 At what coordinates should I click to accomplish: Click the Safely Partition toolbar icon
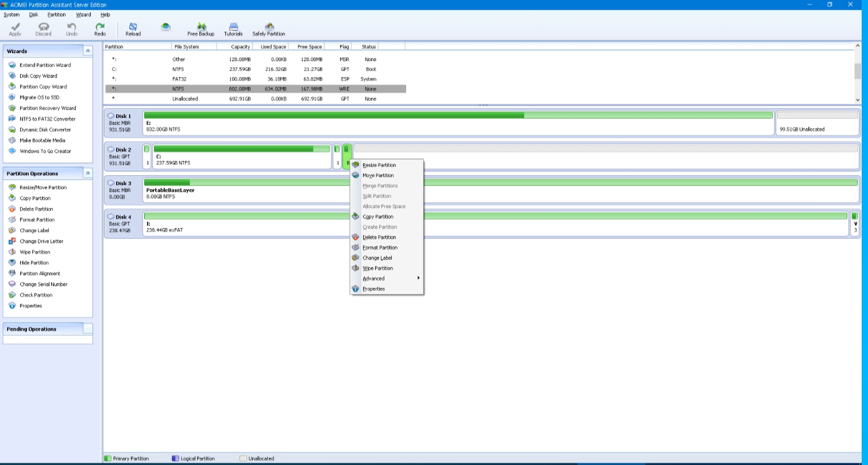[x=269, y=29]
